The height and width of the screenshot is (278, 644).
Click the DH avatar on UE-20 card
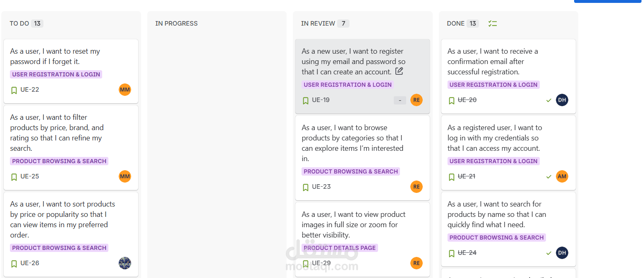coord(562,100)
